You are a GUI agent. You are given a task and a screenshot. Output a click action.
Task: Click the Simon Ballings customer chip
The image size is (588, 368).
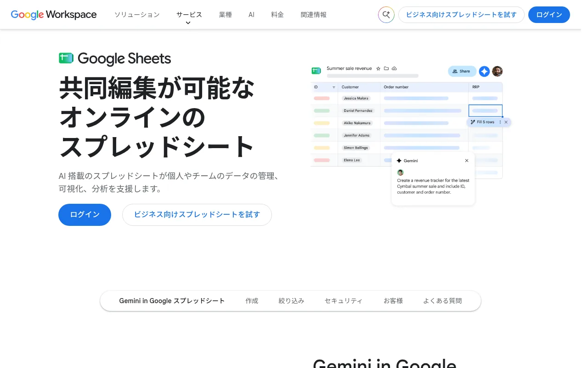click(x=356, y=148)
